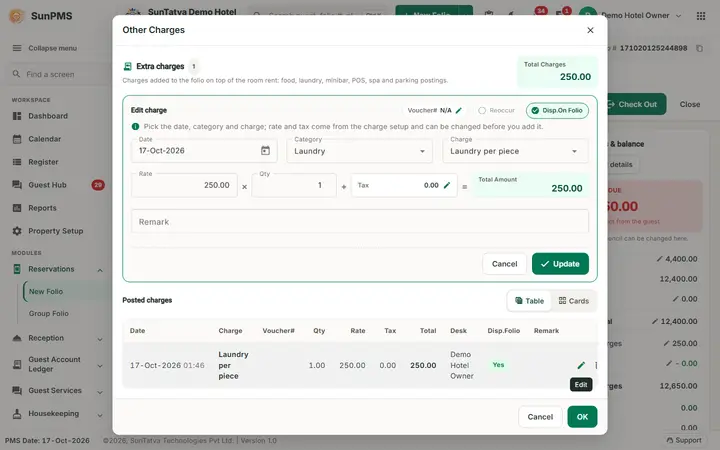Image resolution: width=720 pixels, height=450 pixels.
Task: Expand the Guest Account Ledger chevron
Action: (100, 366)
